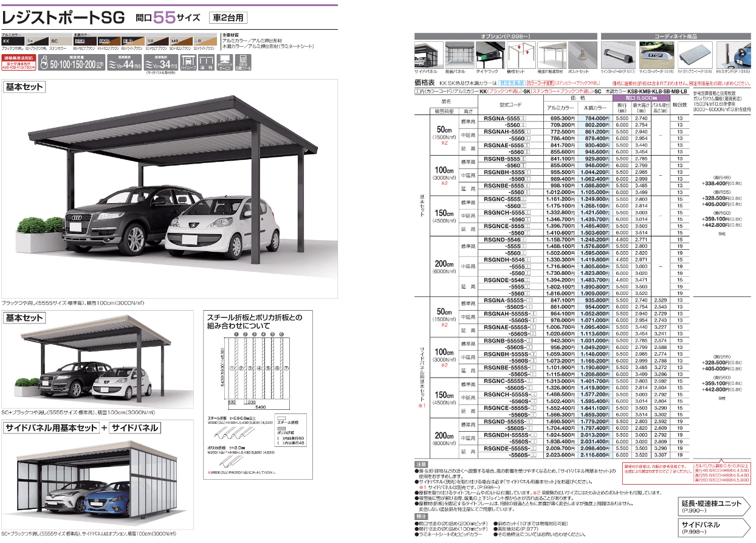Select the MB wood-tone color swatch
Image resolution: width=756 pixels, height=543 pixels.
[x=180, y=40]
